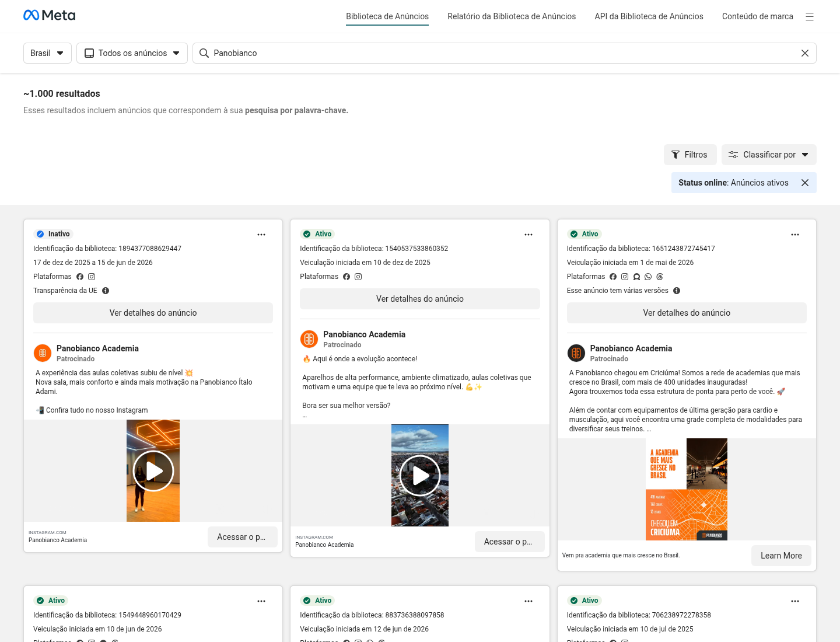Click Panobianco Academia avatar in Ítalo Adami ad
Viewport: 840px width, 642px height.
click(x=43, y=353)
